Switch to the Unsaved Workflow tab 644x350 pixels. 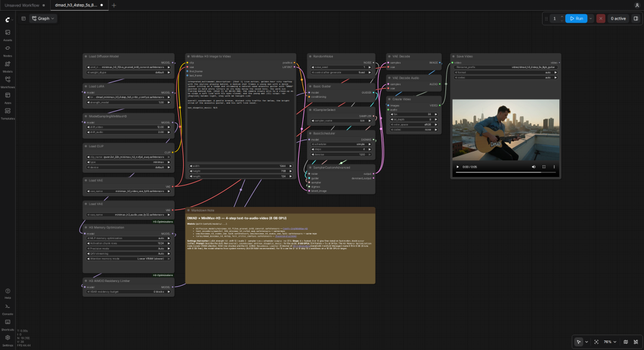click(25, 5)
